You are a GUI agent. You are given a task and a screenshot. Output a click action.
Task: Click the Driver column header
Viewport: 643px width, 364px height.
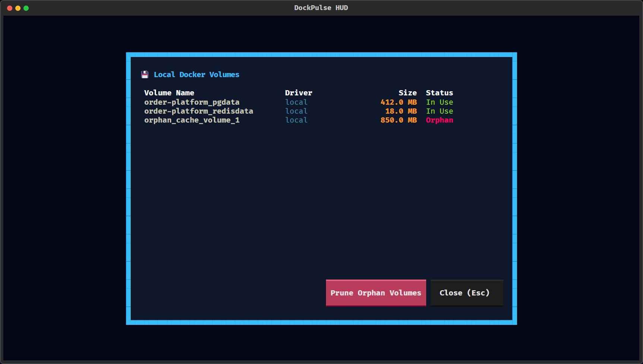(299, 93)
